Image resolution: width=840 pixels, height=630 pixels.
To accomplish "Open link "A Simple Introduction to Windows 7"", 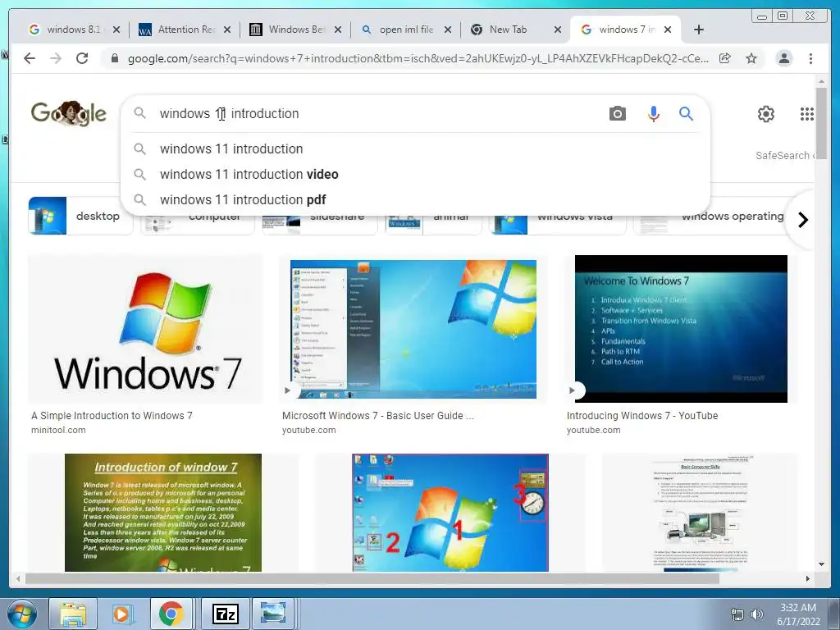I will [112, 416].
